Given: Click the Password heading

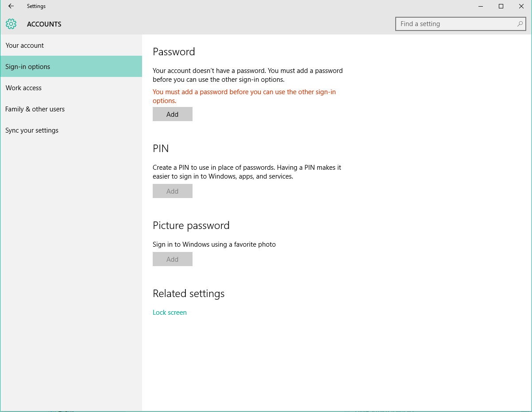Looking at the screenshot, I should coord(174,52).
